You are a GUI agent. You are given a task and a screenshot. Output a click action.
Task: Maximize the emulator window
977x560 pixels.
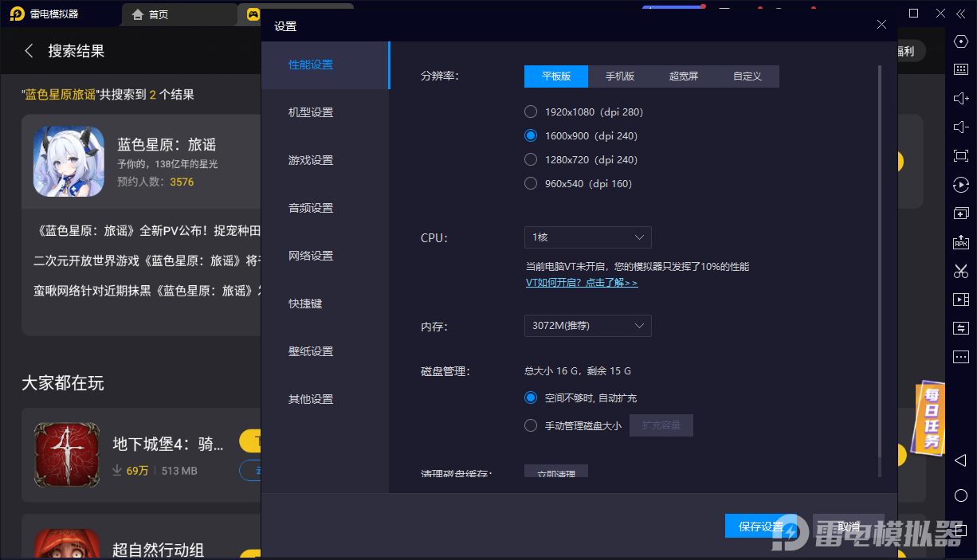coord(914,14)
